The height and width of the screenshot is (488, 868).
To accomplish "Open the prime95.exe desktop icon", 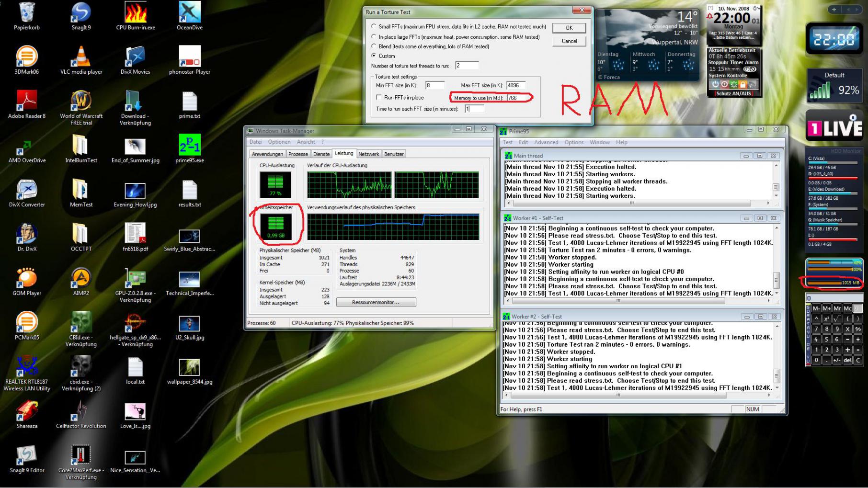I will coord(189,145).
